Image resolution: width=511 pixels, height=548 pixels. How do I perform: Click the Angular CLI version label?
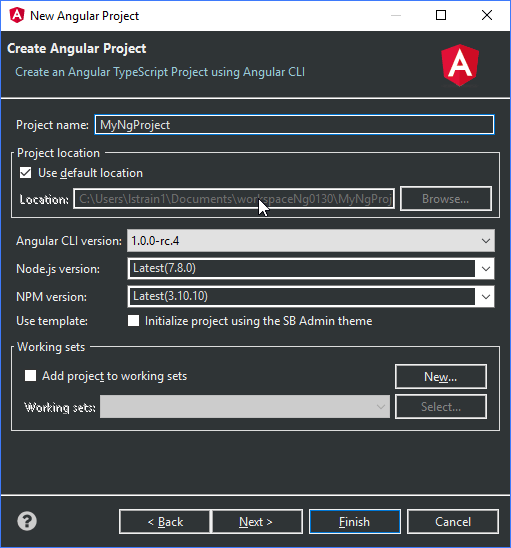(x=69, y=241)
